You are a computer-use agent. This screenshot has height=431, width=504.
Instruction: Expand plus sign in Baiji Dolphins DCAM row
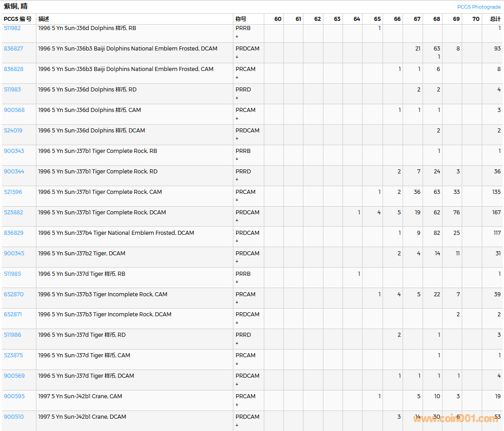pyautogui.click(x=237, y=57)
